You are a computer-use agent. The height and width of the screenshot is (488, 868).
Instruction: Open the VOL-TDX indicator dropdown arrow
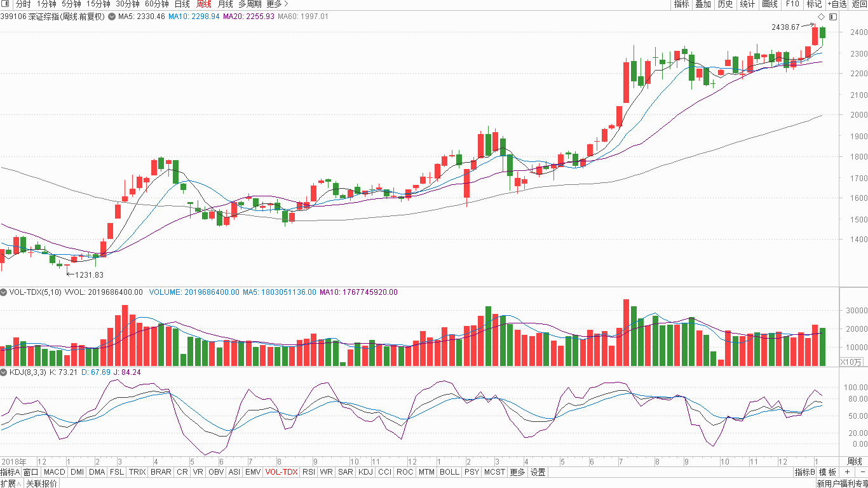(x=4, y=292)
